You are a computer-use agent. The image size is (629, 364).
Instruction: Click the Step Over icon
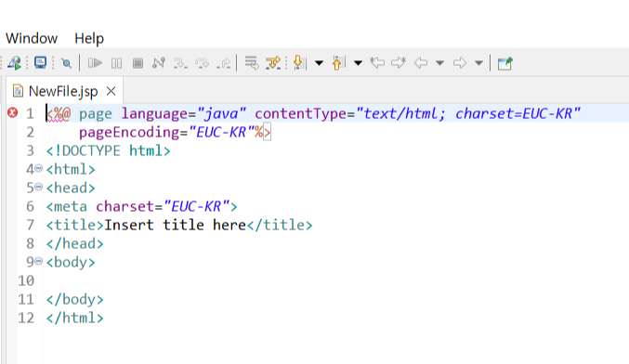[202, 63]
